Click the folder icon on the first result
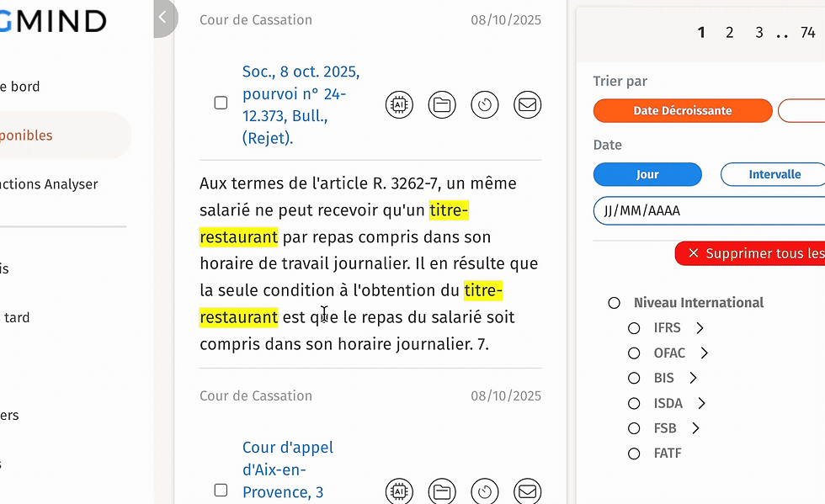 pyautogui.click(x=442, y=104)
